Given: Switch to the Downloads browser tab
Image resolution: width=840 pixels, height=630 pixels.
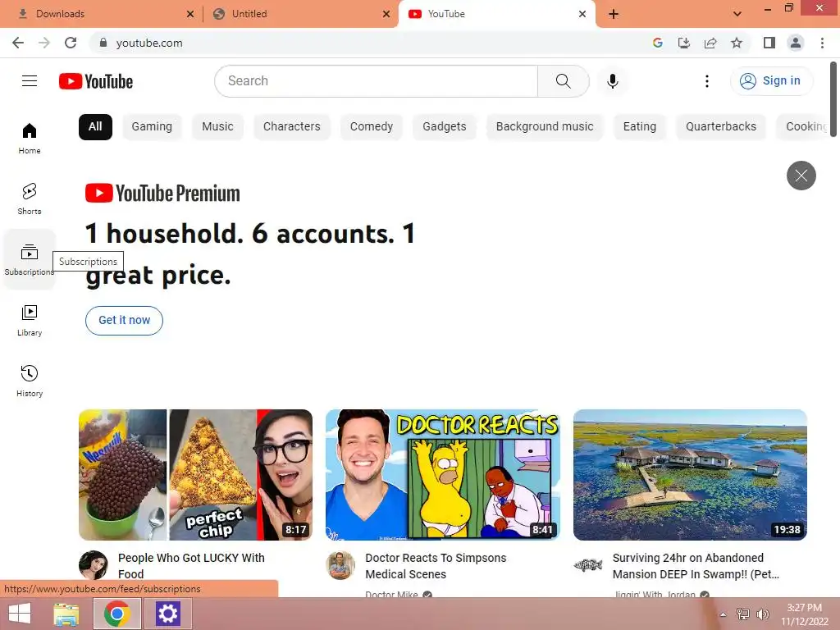Looking at the screenshot, I should (x=101, y=14).
